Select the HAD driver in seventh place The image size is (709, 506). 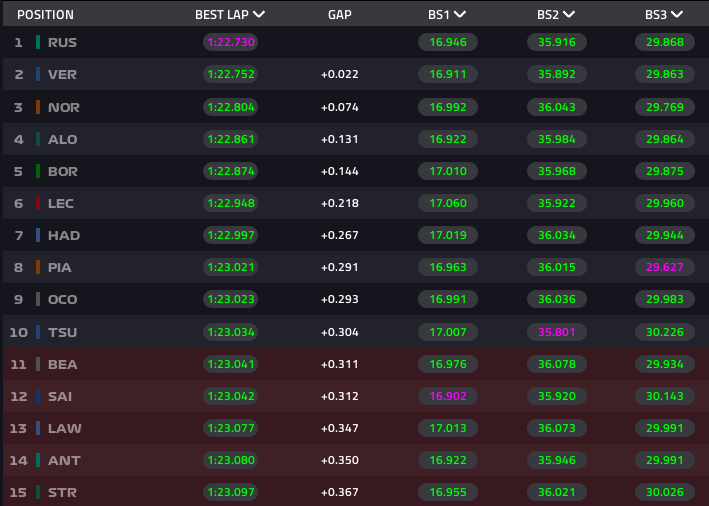point(63,235)
